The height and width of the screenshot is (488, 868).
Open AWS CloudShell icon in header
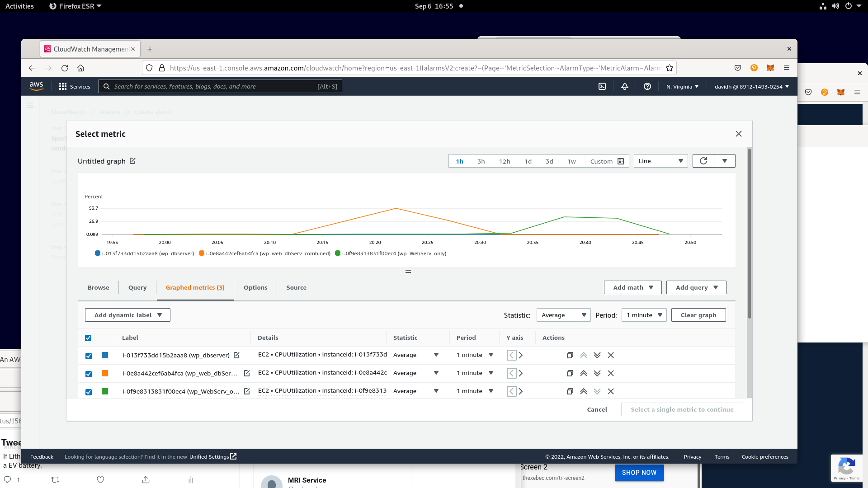click(602, 86)
